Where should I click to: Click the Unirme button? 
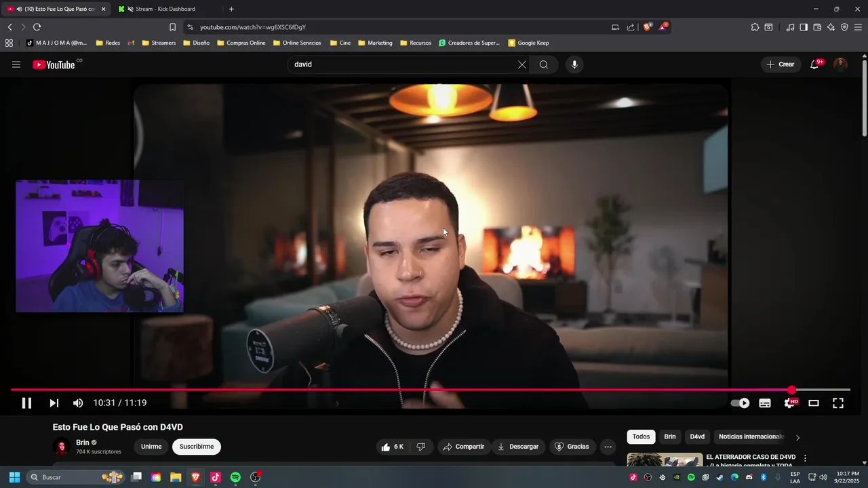click(x=151, y=447)
